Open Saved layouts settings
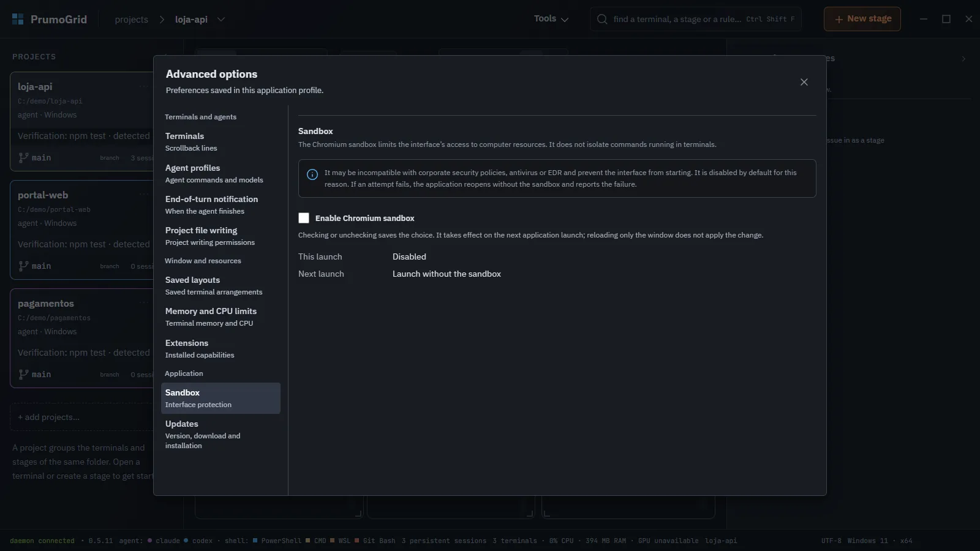This screenshot has width=980, height=551. (x=221, y=285)
